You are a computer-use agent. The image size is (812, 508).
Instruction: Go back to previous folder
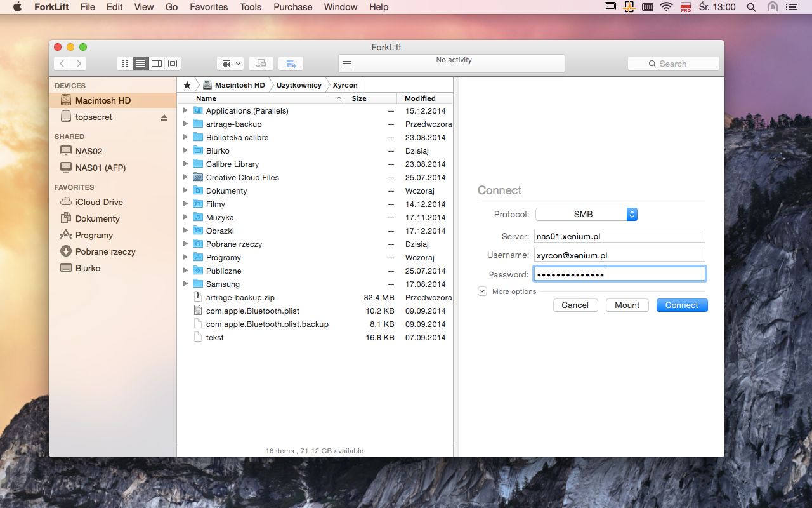(62, 63)
